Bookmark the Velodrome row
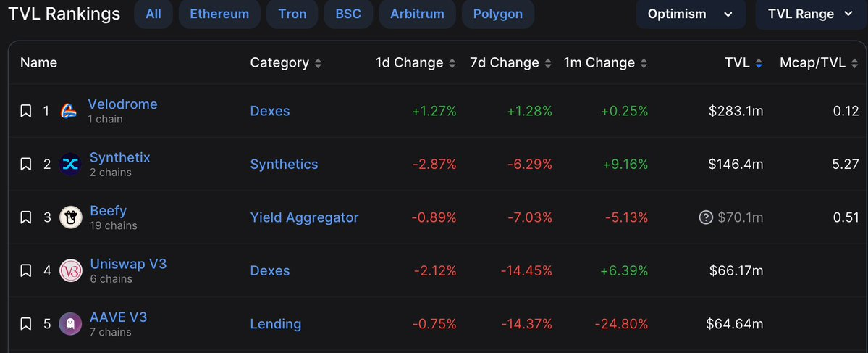The height and width of the screenshot is (353, 868). click(x=25, y=112)
